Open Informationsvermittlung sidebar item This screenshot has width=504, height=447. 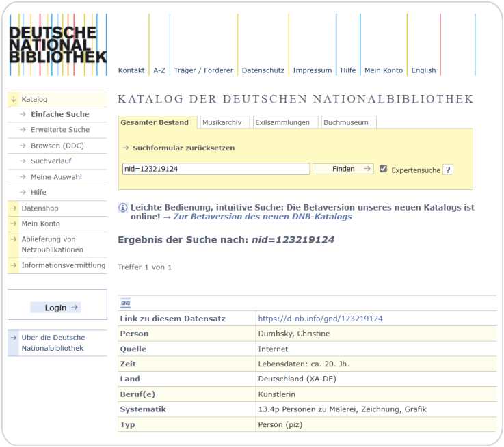point(57,265)
